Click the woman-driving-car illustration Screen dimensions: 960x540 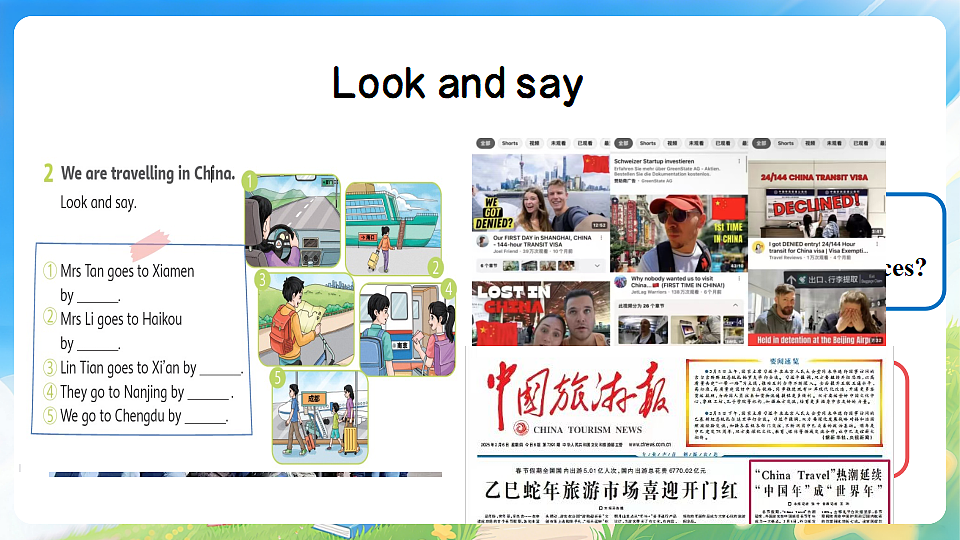pyautogui.click(x=293, y=221)
